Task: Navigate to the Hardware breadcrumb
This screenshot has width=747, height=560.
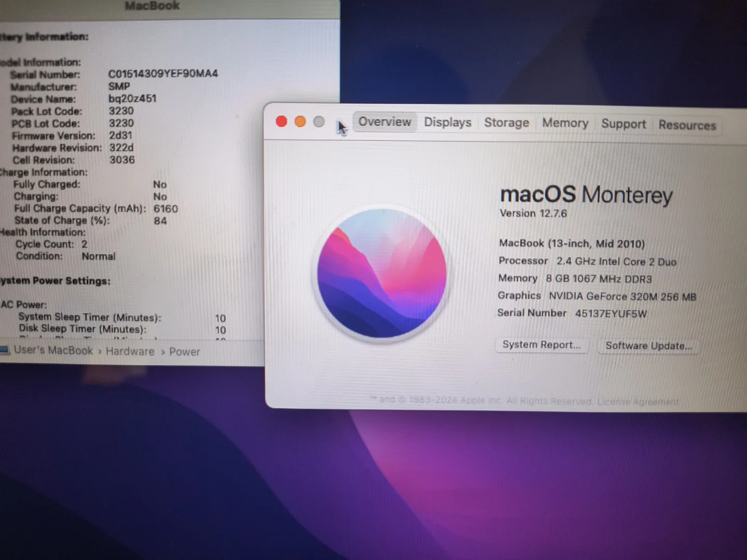Action: coord(130,351)
